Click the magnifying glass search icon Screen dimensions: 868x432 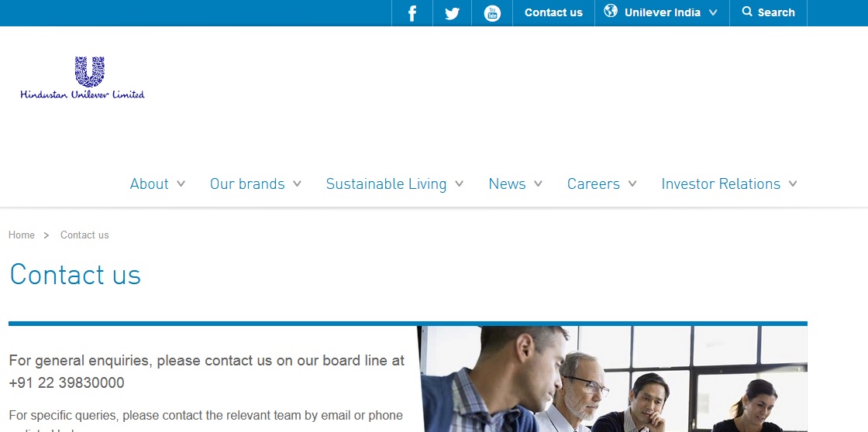747,11
